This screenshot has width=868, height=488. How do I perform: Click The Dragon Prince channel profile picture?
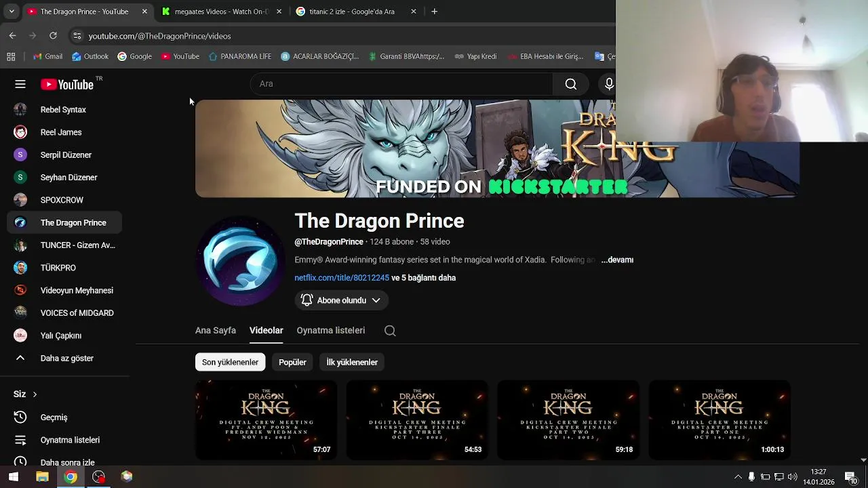239,260
